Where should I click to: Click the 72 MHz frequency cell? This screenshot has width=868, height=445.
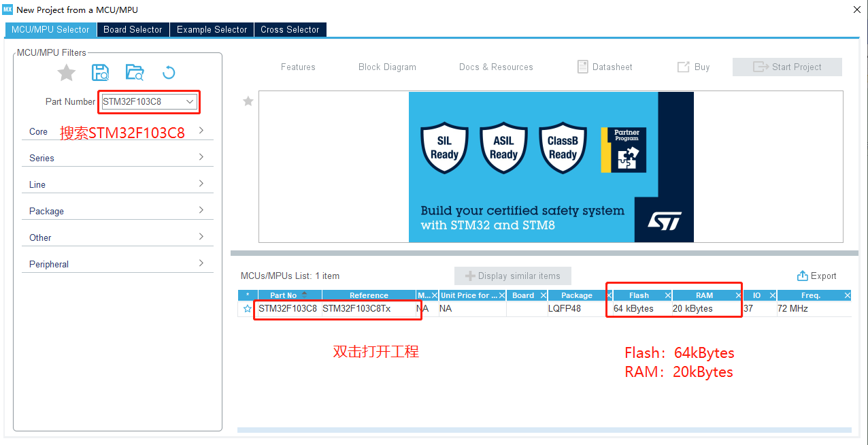(x=814, y=309)
